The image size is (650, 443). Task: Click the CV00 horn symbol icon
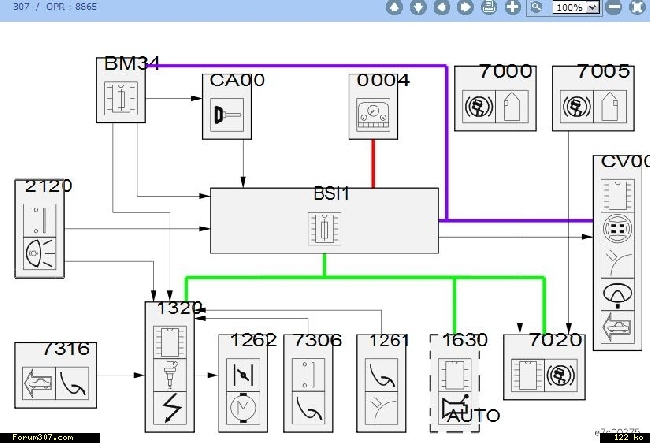pos(617,294)
